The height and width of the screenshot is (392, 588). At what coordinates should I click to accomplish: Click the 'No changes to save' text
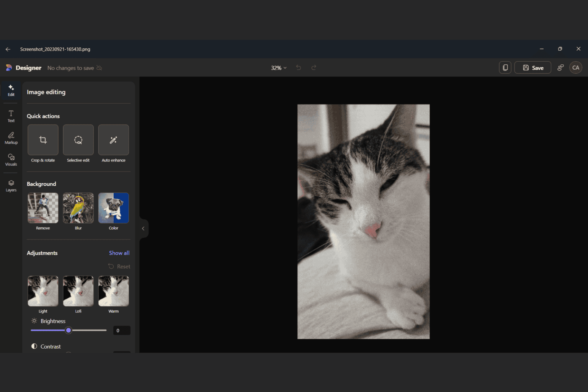(70, 68)
